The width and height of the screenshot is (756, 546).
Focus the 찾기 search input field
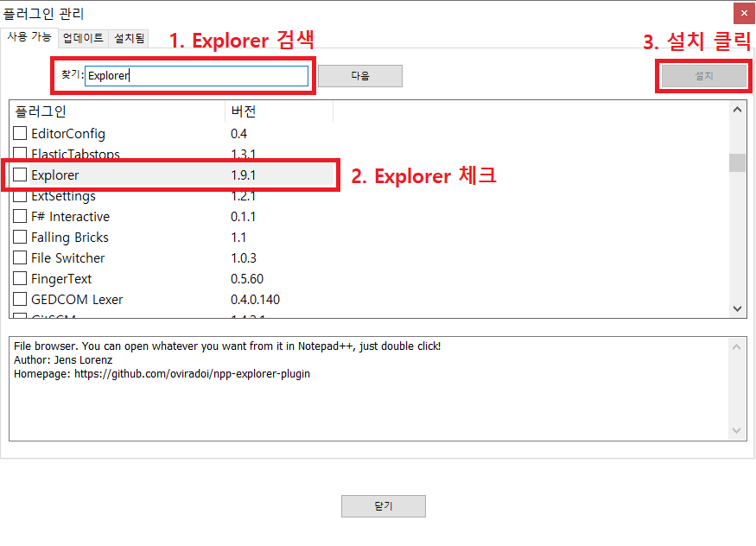[x=196, y=76]
